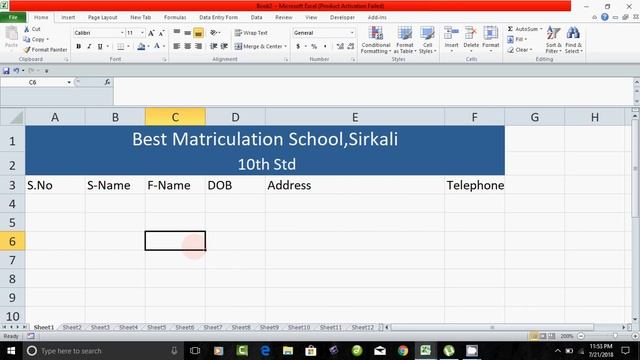Image resolution: width=640 pixels, height=360 pixels.
Task: Toggle Italic formatting
Action: (x=89, y=47)
